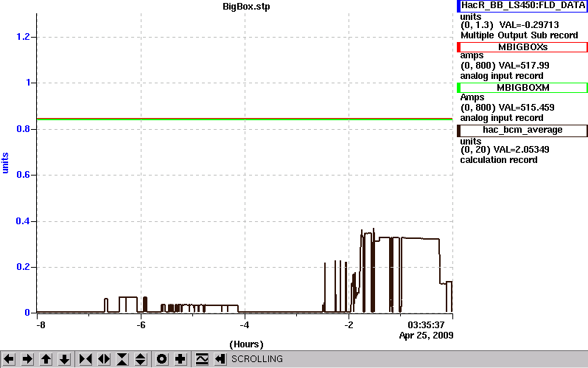Click the dark swatch beside hac_bcm_average
Screen dimensions: 588x368
(458, 131)
